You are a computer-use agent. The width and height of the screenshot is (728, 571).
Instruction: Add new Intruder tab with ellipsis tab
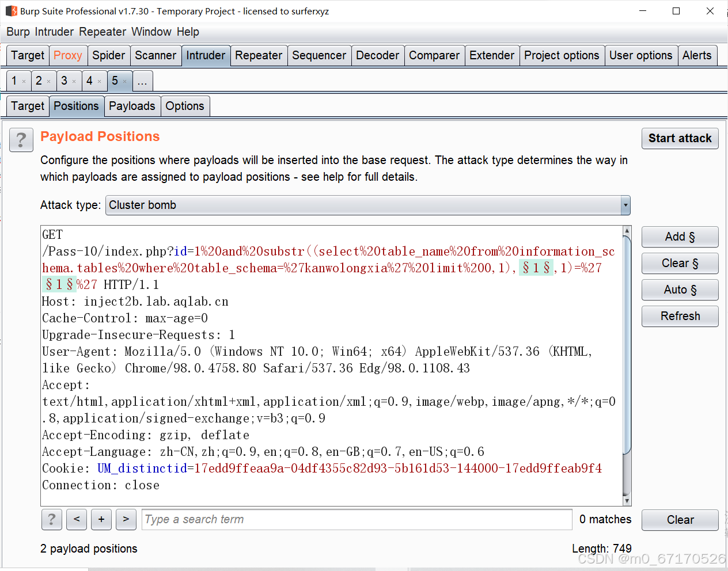142,81
